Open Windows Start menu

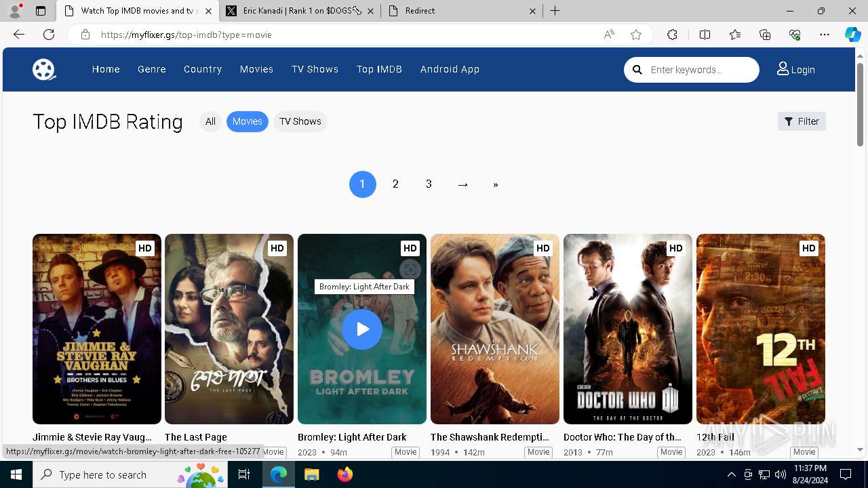(16, 474)
